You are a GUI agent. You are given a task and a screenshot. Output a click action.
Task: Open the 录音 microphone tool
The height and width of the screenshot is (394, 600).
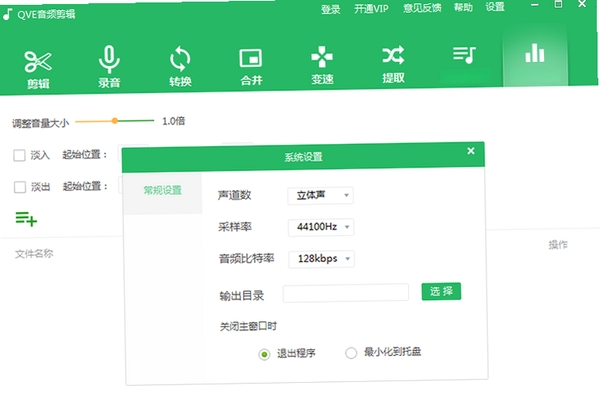tap(109, 67)
